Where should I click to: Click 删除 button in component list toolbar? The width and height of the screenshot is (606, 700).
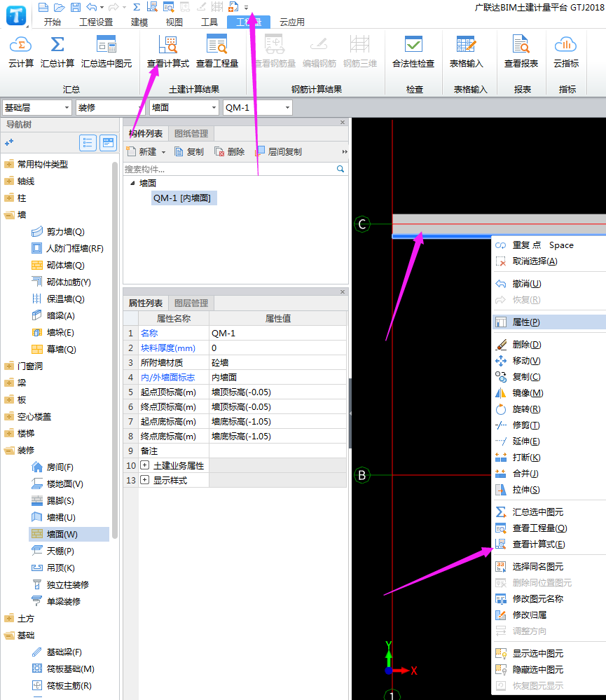click(x=229, y=152)
